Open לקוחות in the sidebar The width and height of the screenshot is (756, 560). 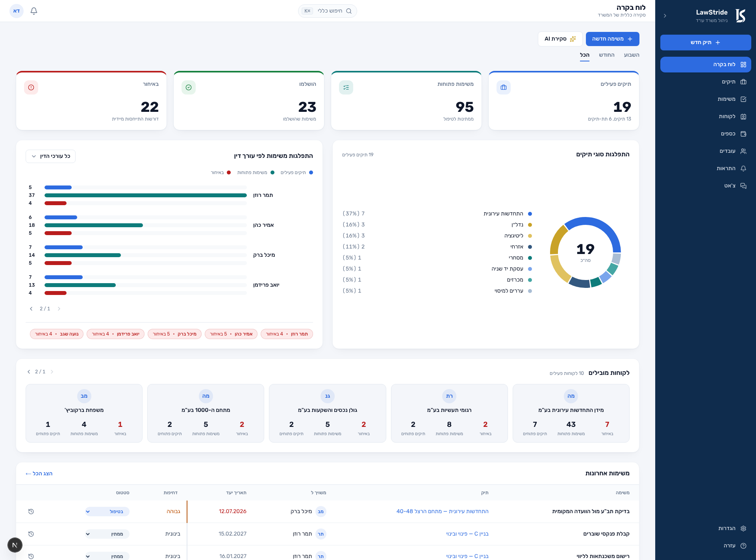tap(706, 117)
